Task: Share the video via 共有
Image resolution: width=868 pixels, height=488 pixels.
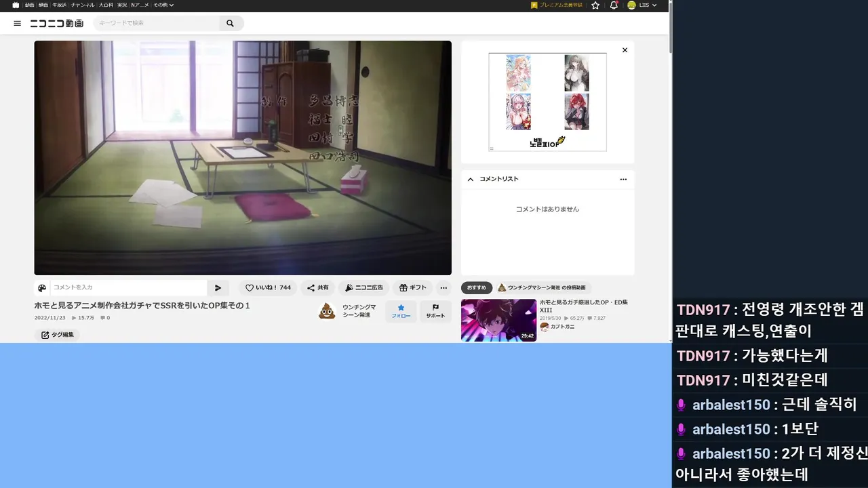Action: (317, 287)
